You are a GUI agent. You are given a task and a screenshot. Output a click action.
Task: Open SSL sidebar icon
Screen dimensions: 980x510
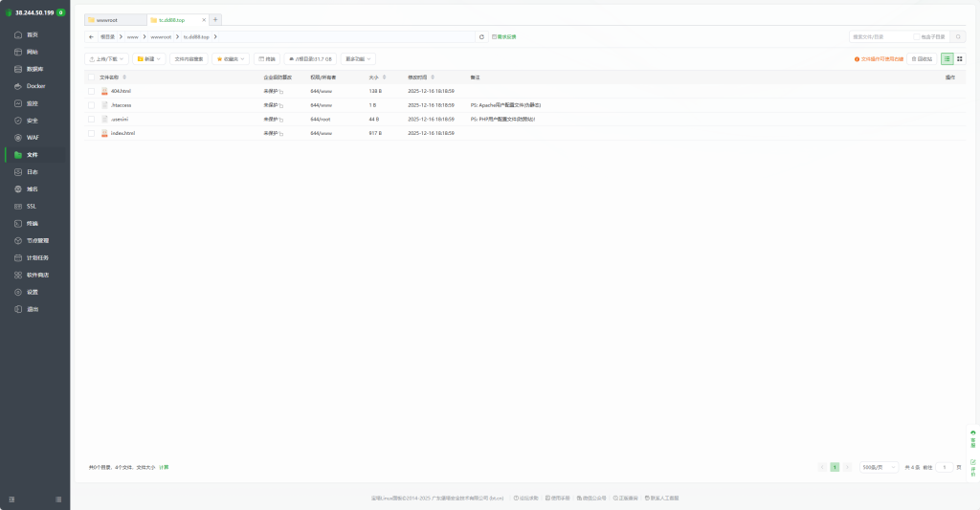pyautogui.click(x=18, y=207)
